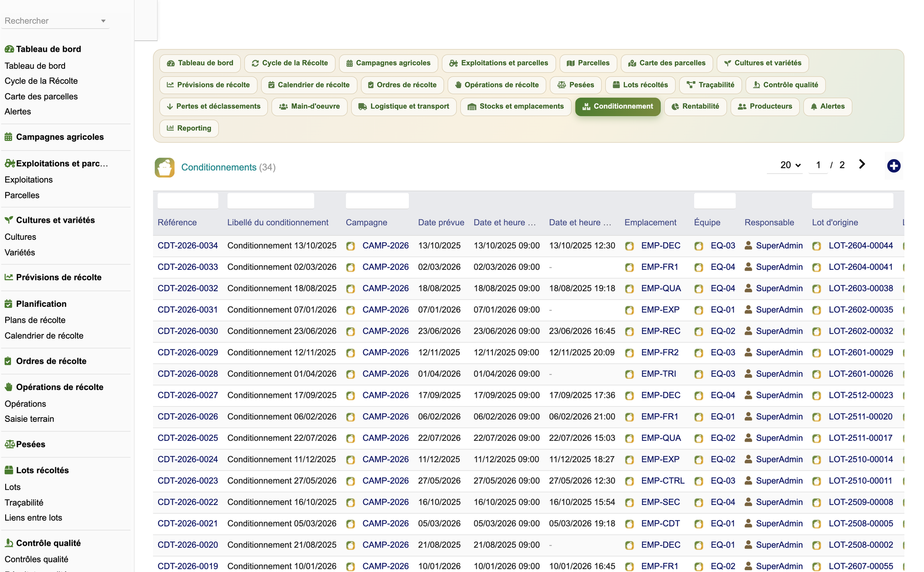Click emplacement icon beside EMP-TRI

629,374
